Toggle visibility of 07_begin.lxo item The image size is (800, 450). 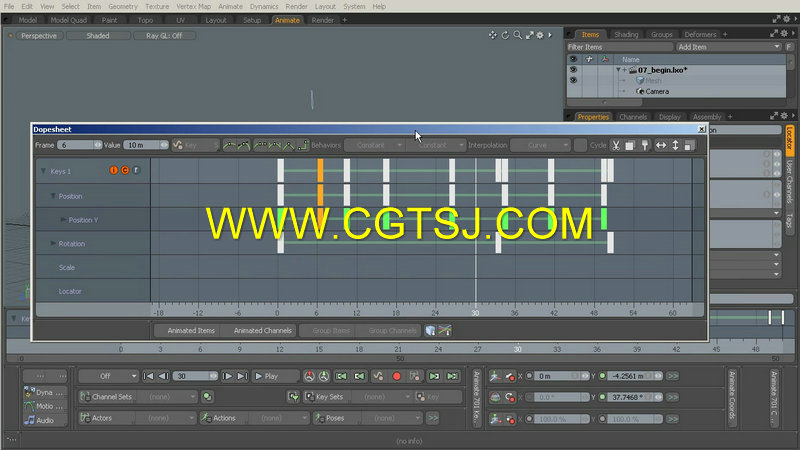(x=573, y=69)
